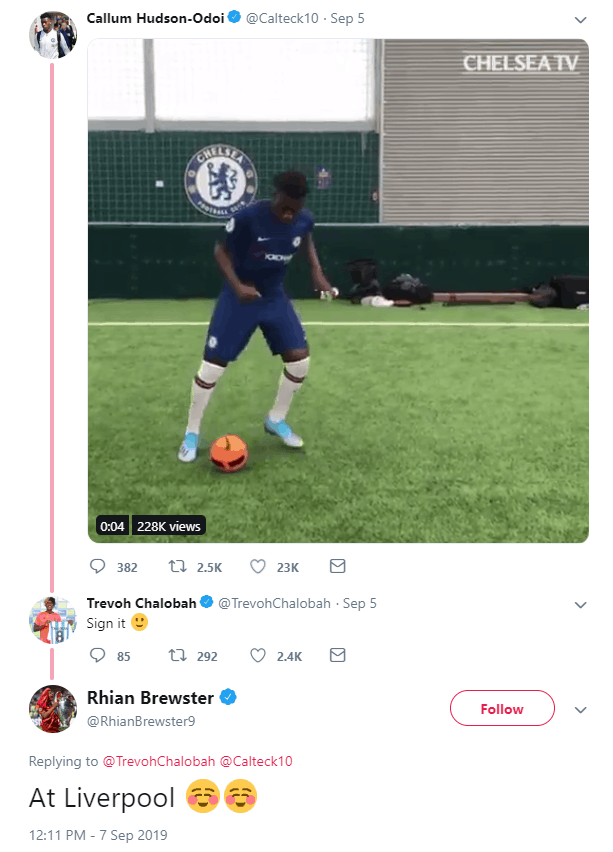Reply to Callum Hudson-Odoi's video tweet
The height and width of the screenshot is (852, 613).
(97, 567)
